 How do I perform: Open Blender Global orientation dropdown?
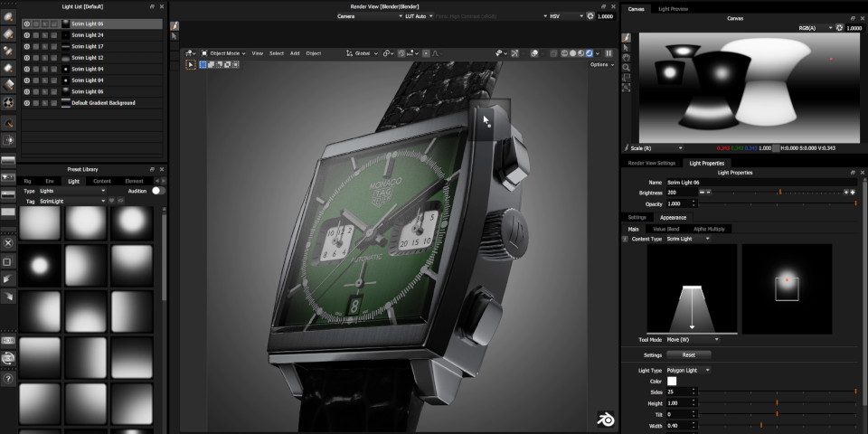[x=363, y=53]
